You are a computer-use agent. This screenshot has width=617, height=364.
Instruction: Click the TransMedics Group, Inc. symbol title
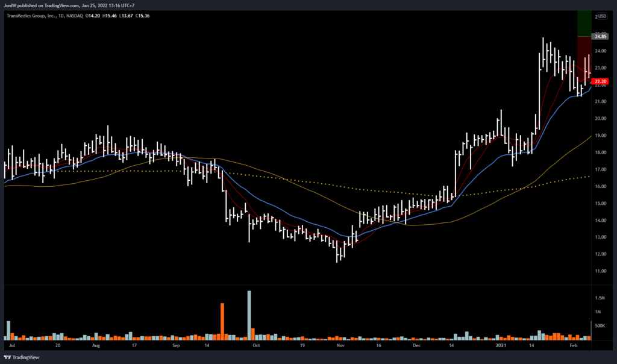click(x=32, y=15)
